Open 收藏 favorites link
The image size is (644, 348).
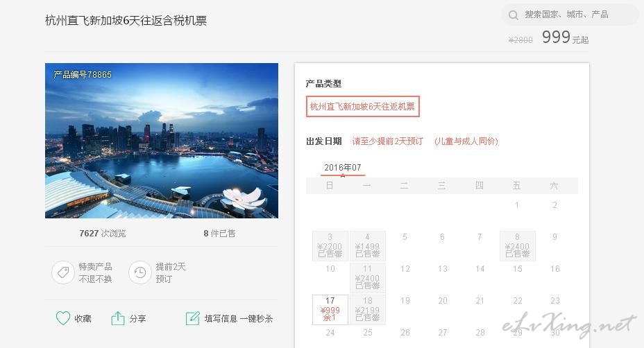(83, 318)
